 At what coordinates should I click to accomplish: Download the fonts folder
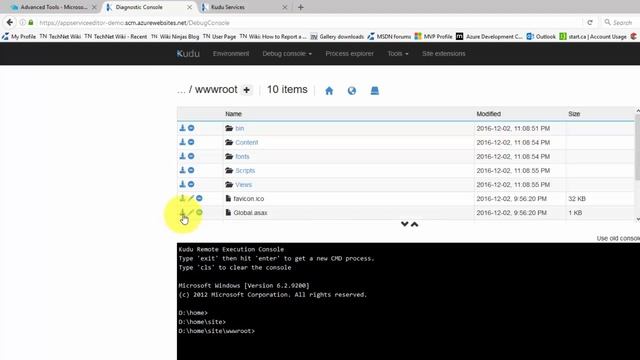(x=182, y=156)
